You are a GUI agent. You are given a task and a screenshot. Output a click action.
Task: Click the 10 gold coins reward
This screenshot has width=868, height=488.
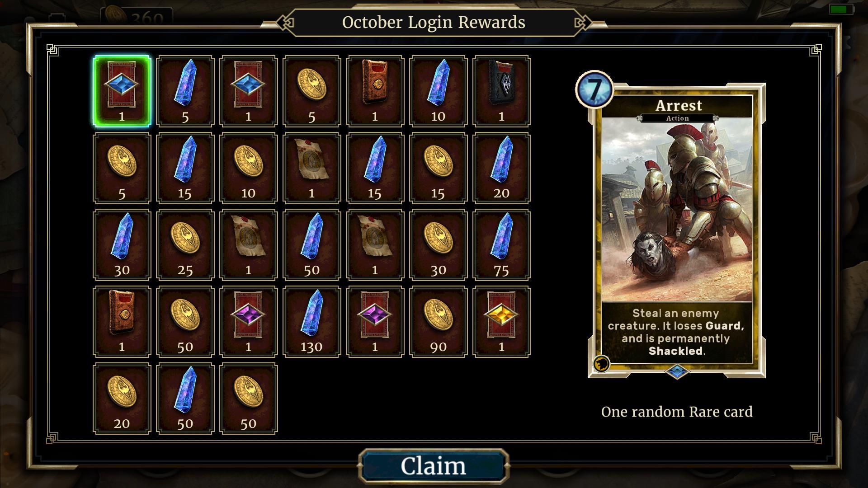[x=248, y=168]
